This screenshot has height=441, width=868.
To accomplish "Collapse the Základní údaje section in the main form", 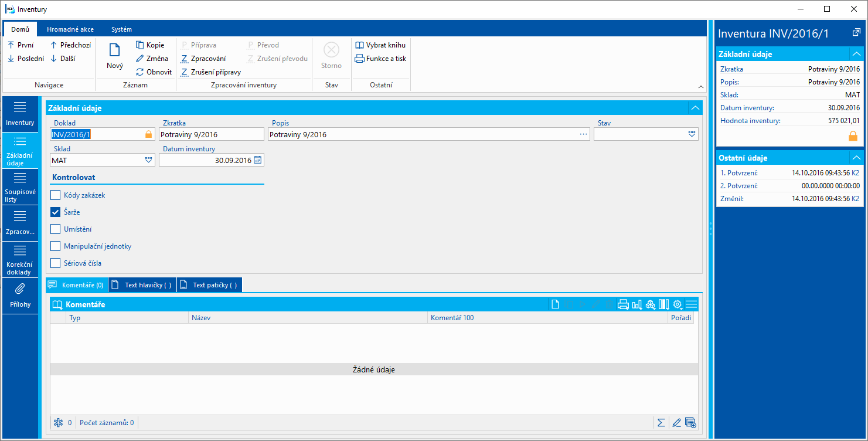I will [695, 108].
